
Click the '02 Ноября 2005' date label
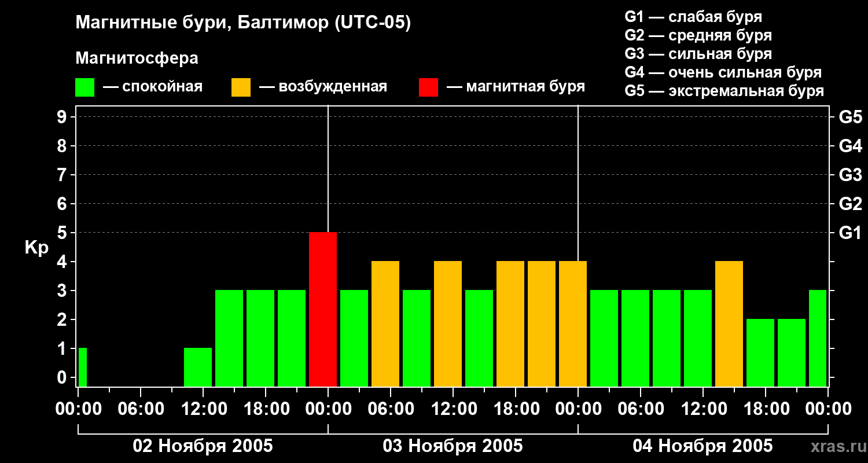[203, 446]
